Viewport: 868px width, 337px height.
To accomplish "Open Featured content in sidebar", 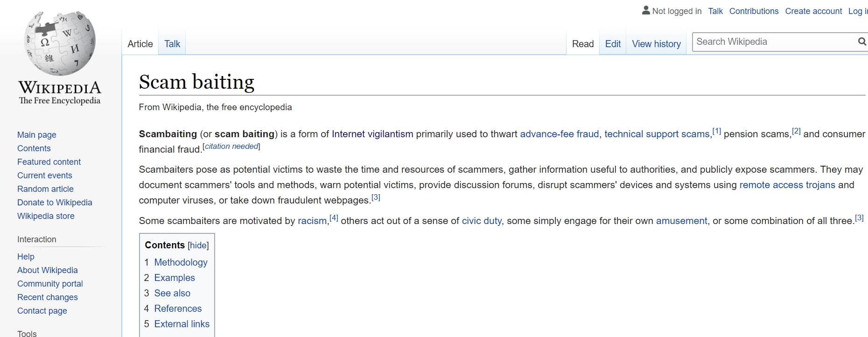I will pos(49,162).
